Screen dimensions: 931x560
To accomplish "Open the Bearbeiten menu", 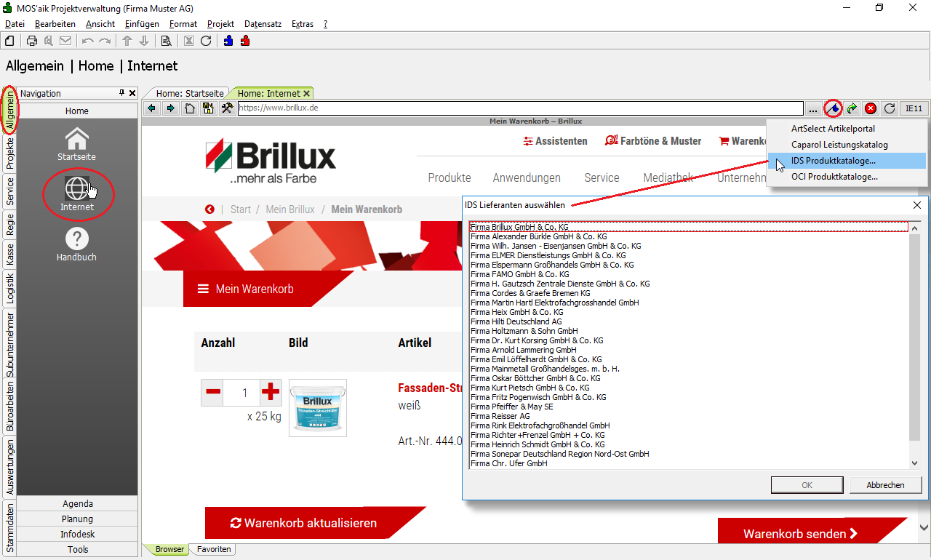I will (x=55, y=24).
